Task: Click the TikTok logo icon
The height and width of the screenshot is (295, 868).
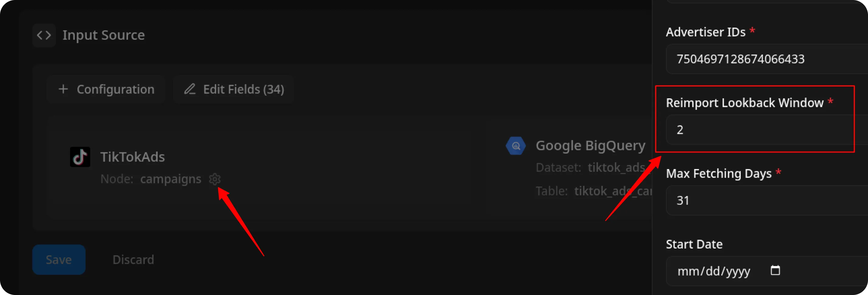Action: (80, 157)
